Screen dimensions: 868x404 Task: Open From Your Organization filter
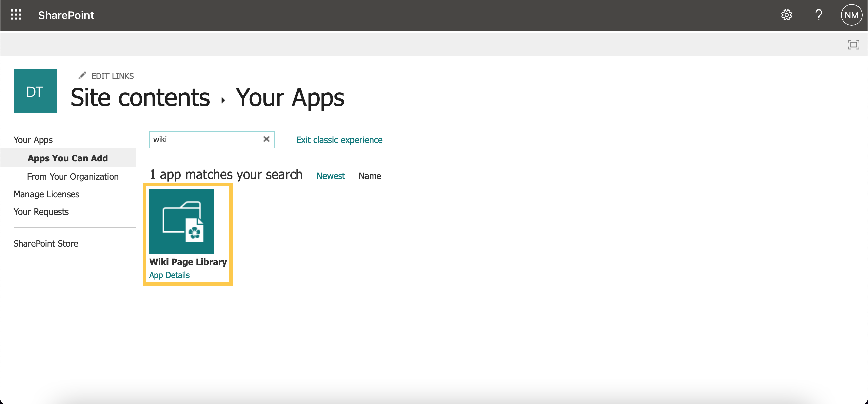click(x=73, y=176)
